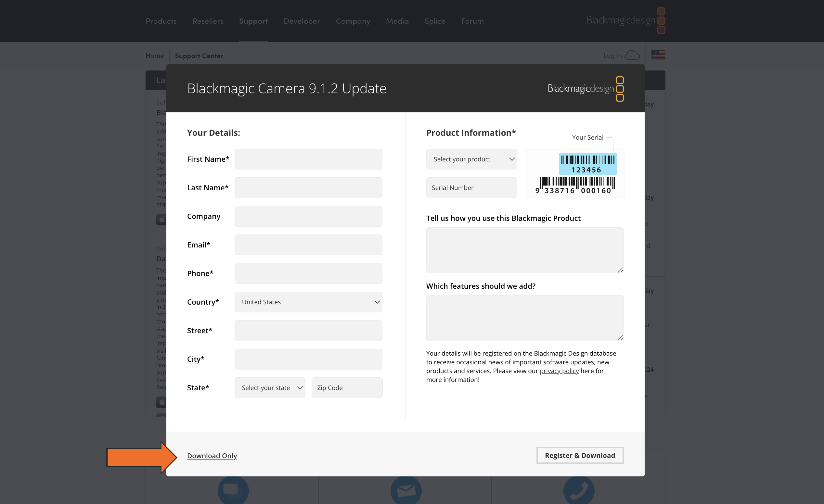Viewport: 824px width, 504px height.
Task: Click Register & Download
Action: (580, 455)
